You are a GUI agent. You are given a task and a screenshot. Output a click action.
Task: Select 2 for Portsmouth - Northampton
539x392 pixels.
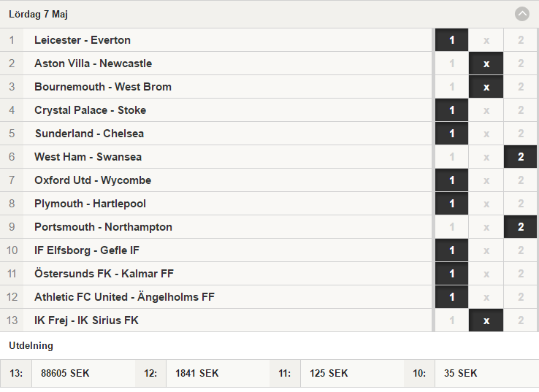point(521,227)
